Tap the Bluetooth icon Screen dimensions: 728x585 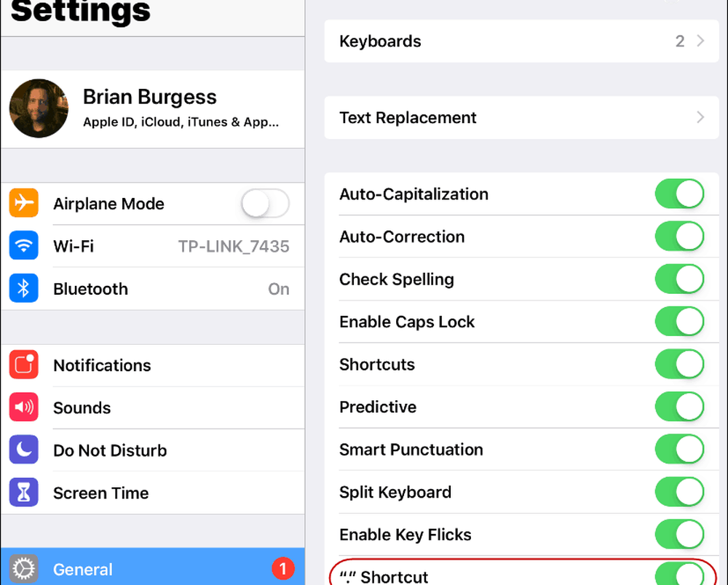[23, 289]
